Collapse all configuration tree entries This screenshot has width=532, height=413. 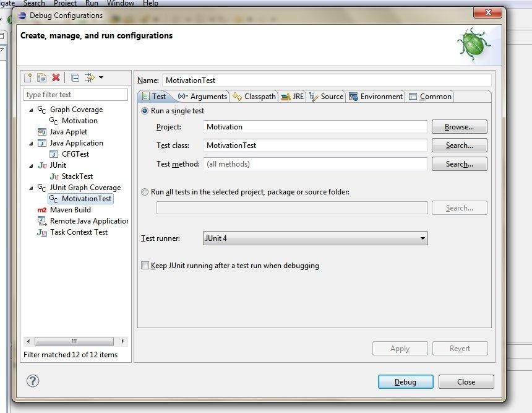pyautogui.click(x=74, y=77)
